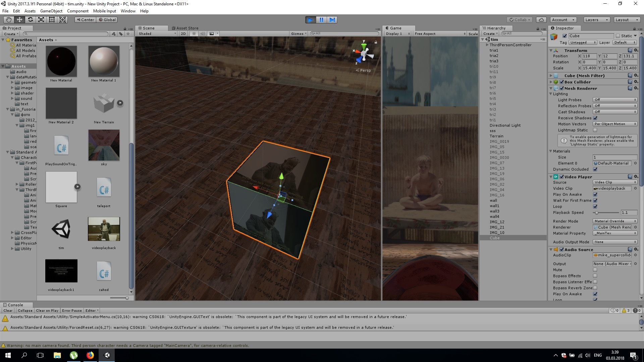Open Cast Shadows dropdown
Viewport: 644px width, 362px height.
point(615,112)
